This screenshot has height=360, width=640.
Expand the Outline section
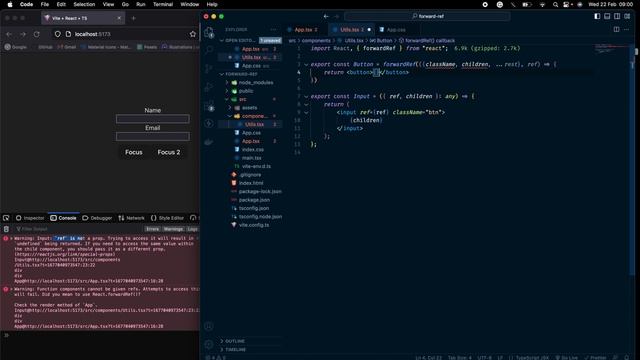[235, 341]
